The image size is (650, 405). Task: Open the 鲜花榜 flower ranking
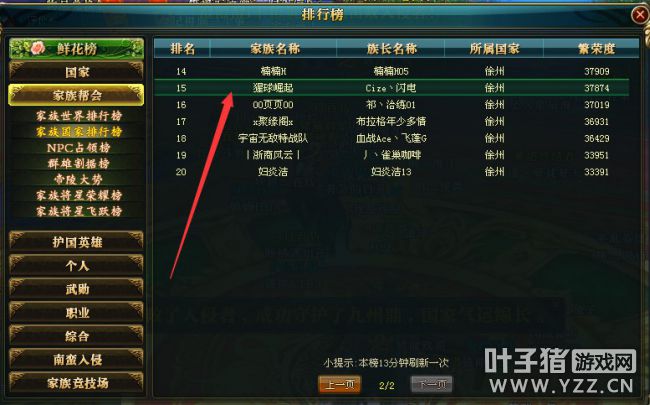click(x=77, y=49)
